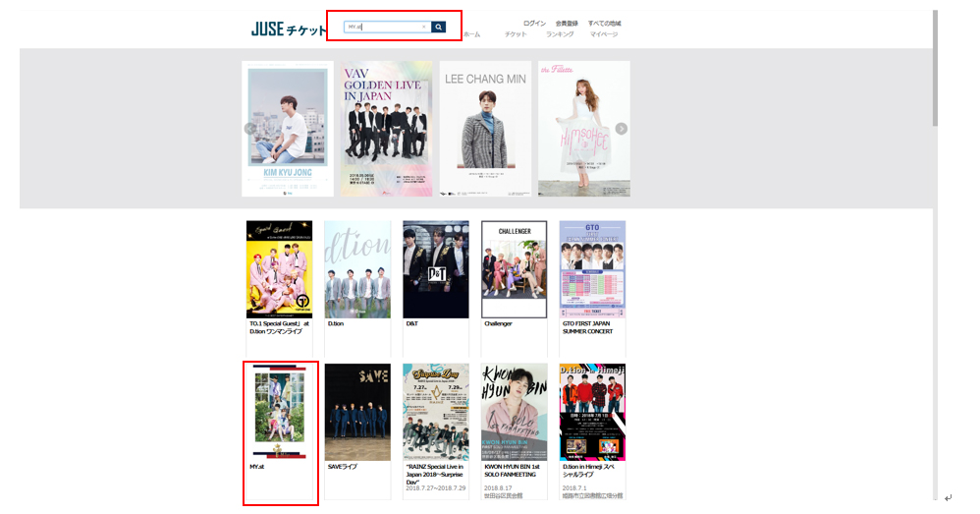Screen dimensions: 980x514
Task: Click the ログイン link
Action: tap(534, 24)
